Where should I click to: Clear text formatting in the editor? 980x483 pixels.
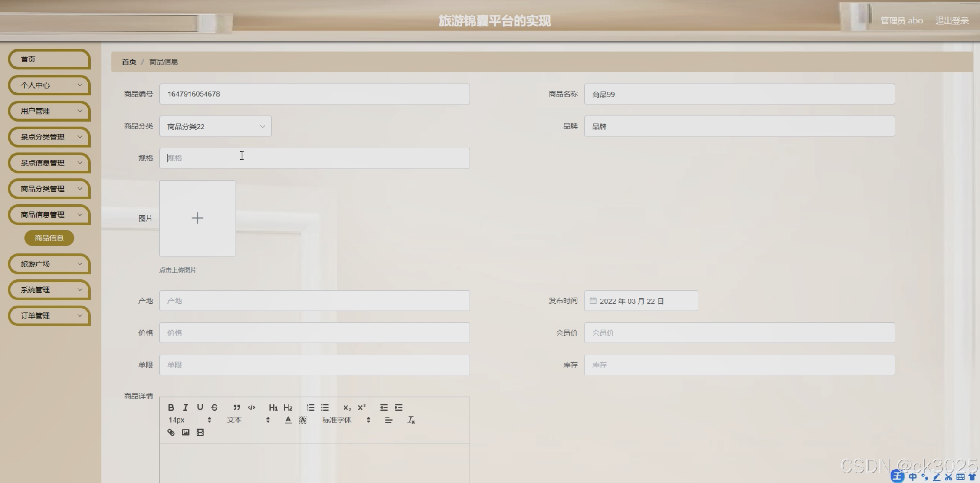(411, 420)
